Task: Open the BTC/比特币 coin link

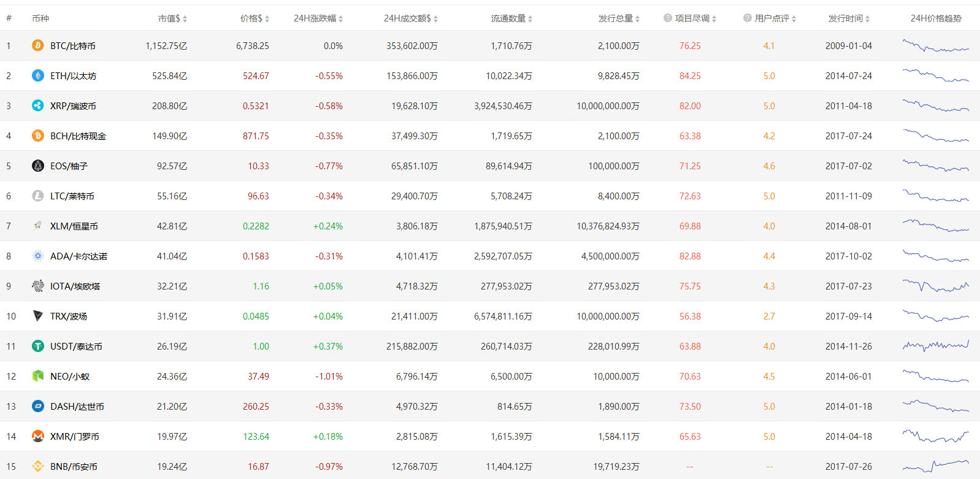Action: tap(73, 46)
